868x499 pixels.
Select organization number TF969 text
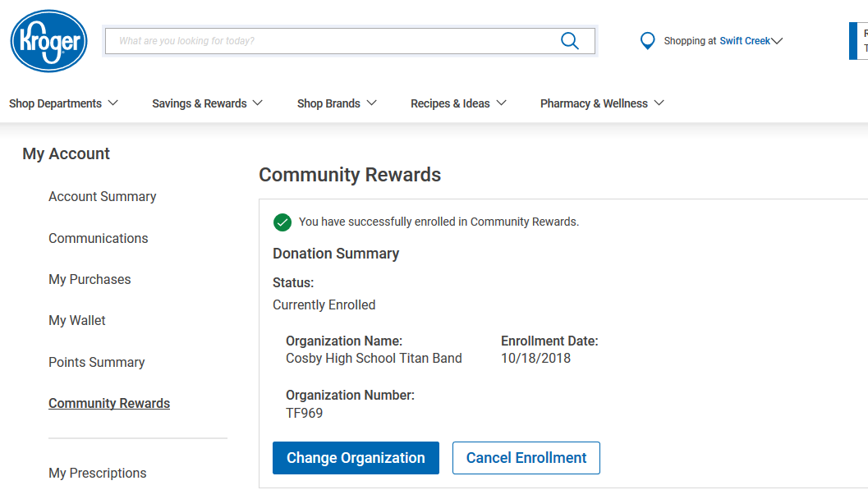[x=305, y=414]
